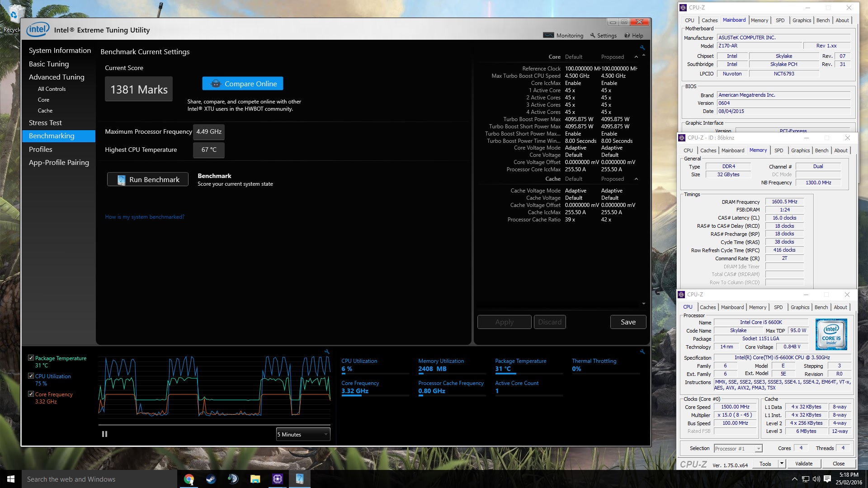This screenshot has width=868, height=488.
Task: Toggle CPU Utilization graph checkbox
Action: [x=31, y=376]
